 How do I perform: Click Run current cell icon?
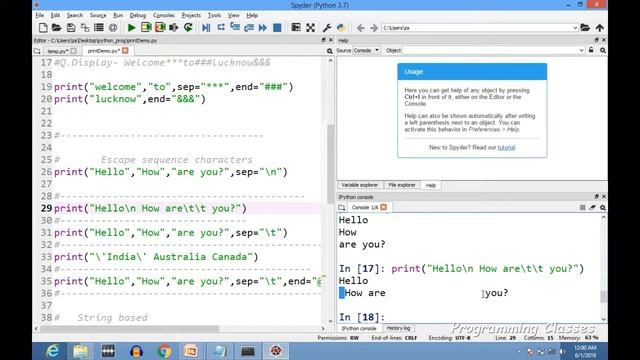point(146,28)
